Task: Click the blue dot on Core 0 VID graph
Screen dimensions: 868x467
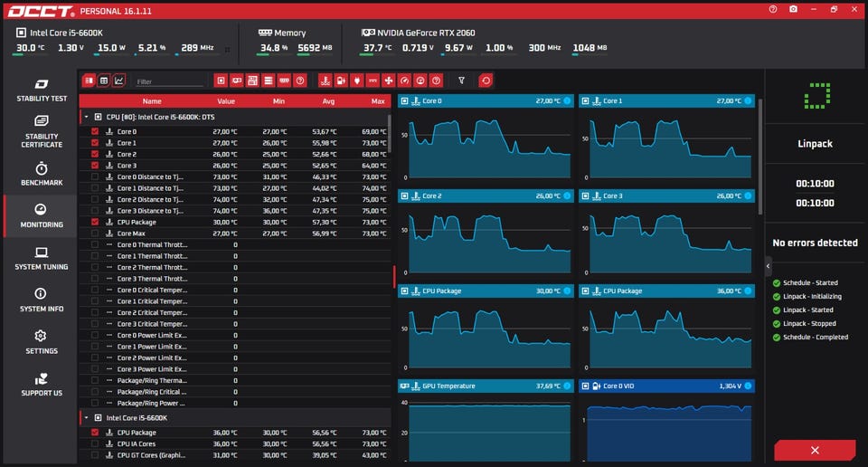Action: [x=748, y=386]
